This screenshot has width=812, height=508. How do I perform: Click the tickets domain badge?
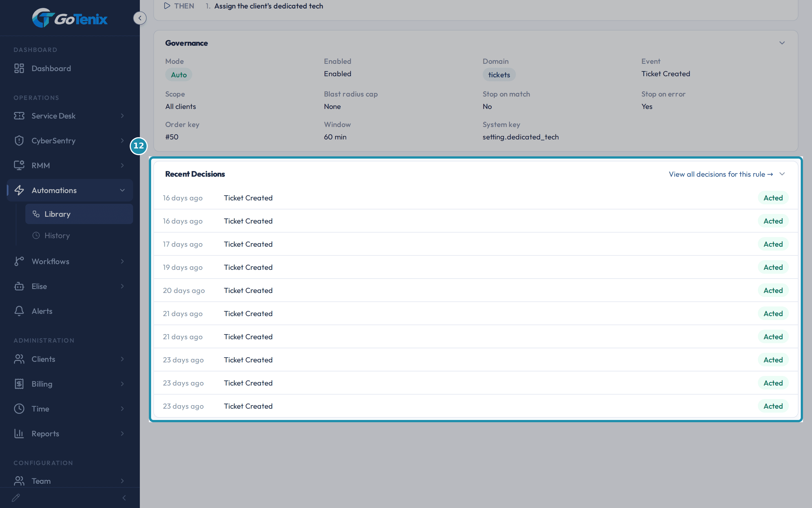(x=499, y=75)
